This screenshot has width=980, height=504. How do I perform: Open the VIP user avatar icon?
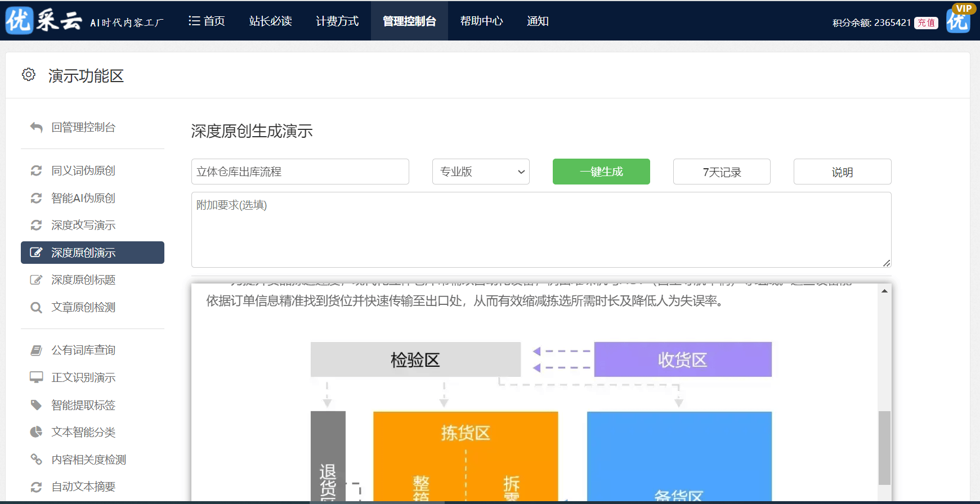click(958, 21)
